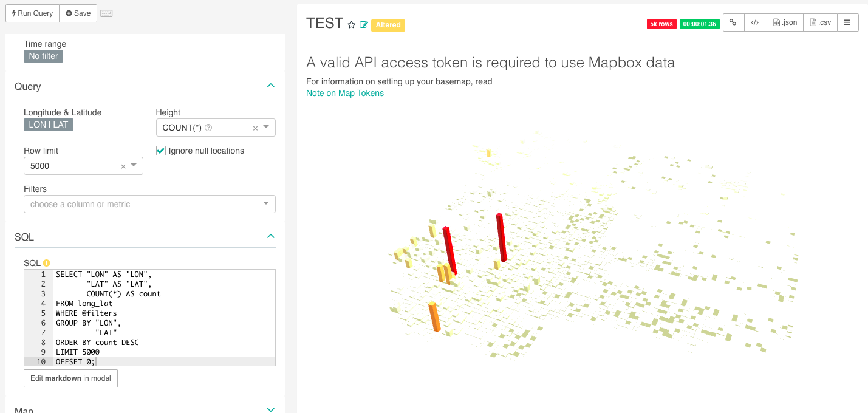Click the No filter time range label
Viewport: 868px width, 413px height.
(x=43, y=56)
